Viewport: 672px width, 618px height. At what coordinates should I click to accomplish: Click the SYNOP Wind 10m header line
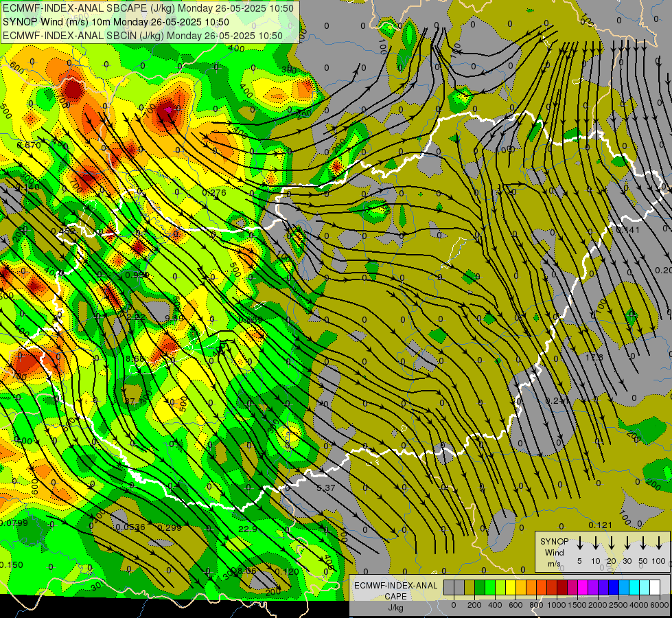(x=116, y=22)
